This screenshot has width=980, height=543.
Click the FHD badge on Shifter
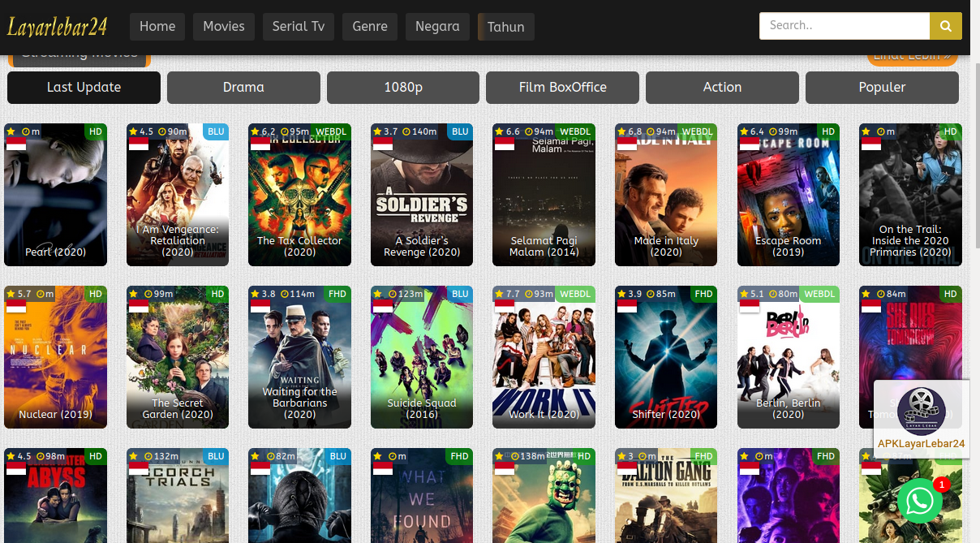coord(703,294)
